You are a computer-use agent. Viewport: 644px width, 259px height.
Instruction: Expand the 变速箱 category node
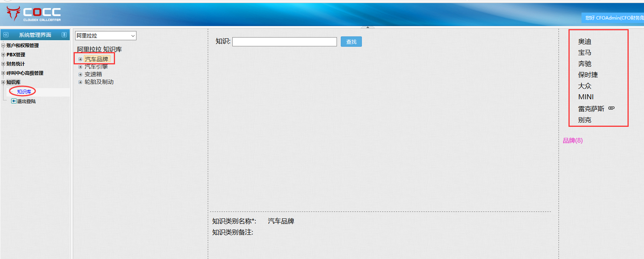click(x=80, y=74)
